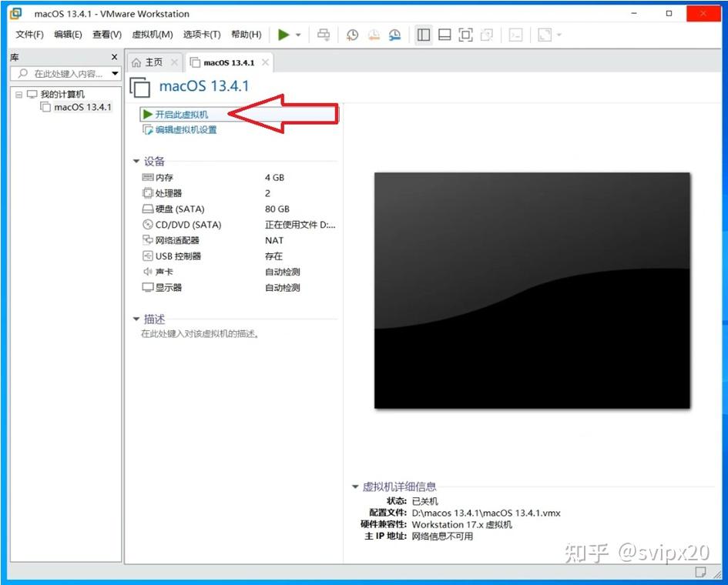The height and width of the screenshot is (585, 728).
Task: Open the 文件(F) menu
Action: [30, 35]
